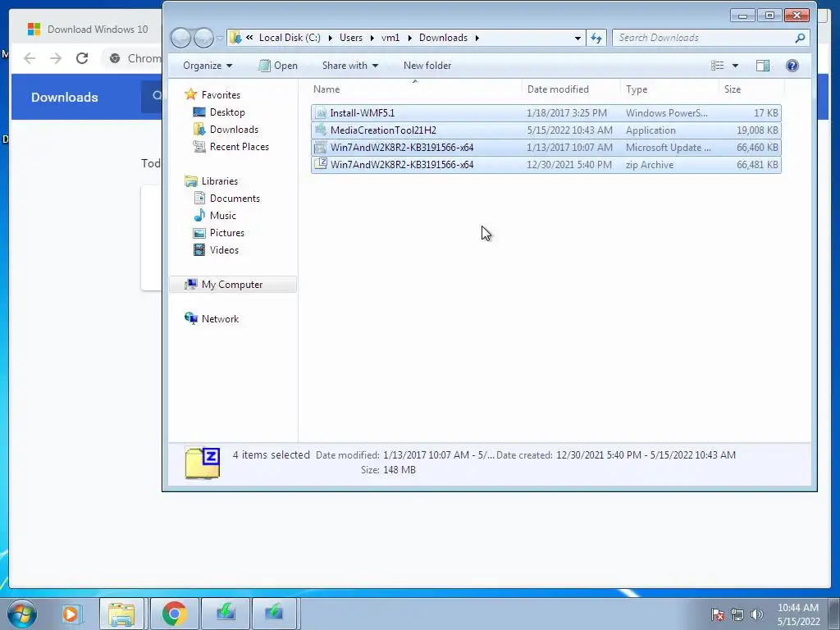840x630 pixels.
Task: Select Favorites in the navigation pane
Action: pyautogui.click(x=220, y=95)
